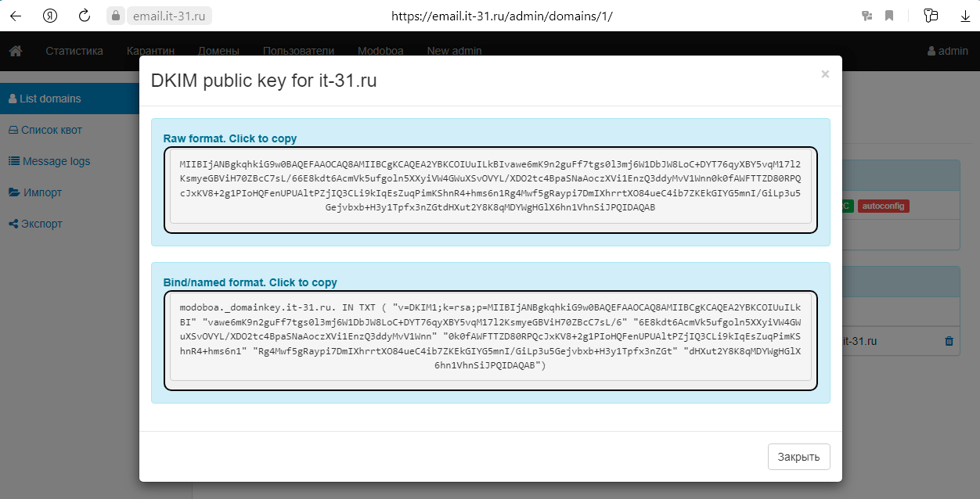Open the admin user menu

[x=947, y=51]
